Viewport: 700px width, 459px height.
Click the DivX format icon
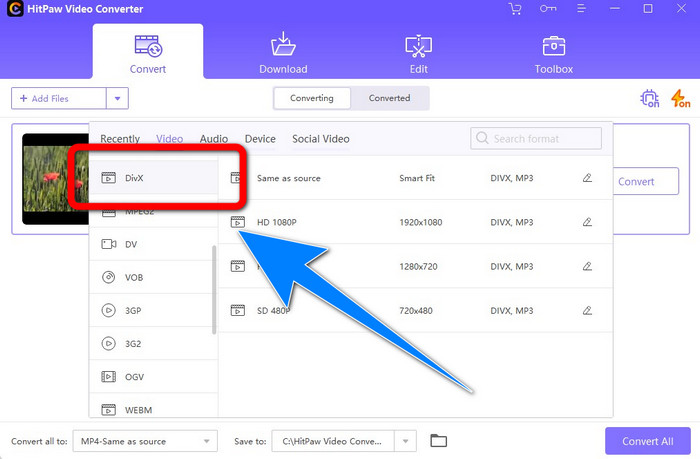108,178
